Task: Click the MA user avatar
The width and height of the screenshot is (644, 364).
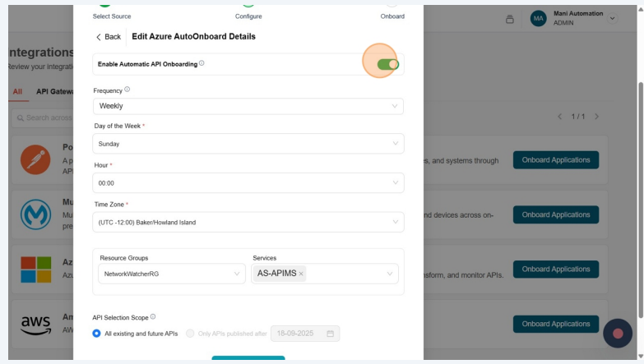Action: 539,18
